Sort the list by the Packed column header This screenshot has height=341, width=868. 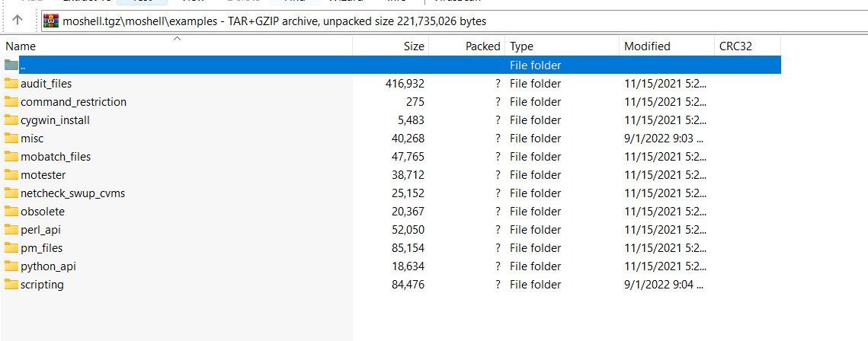[467, 46]
